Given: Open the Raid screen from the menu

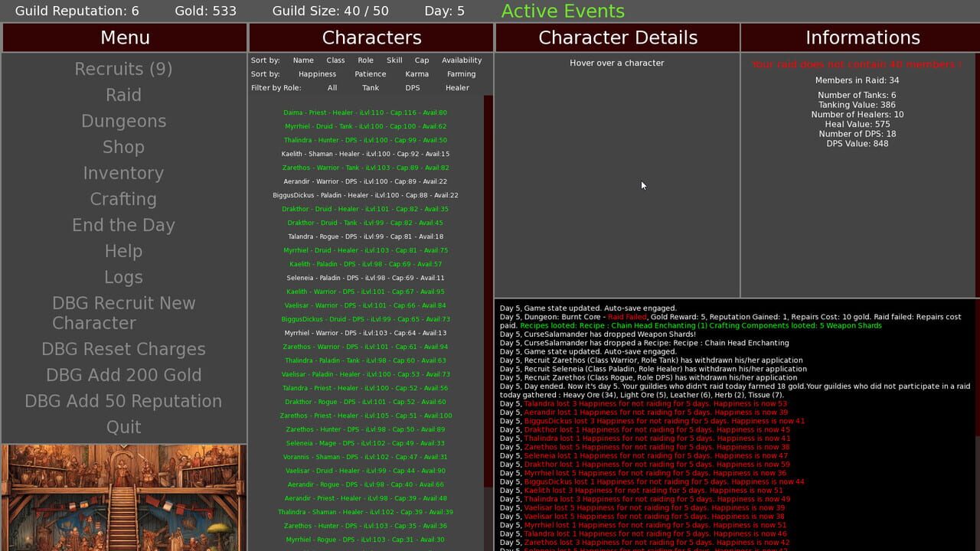Looking at the screenshot, I should pos(123,95).
